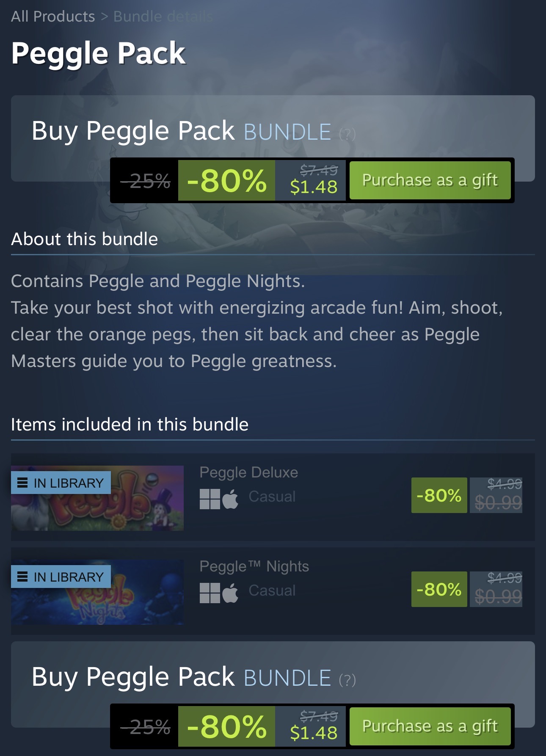
Task: Open the Peggle Nights game thumbnail
Action: click(x=97, y=592)
